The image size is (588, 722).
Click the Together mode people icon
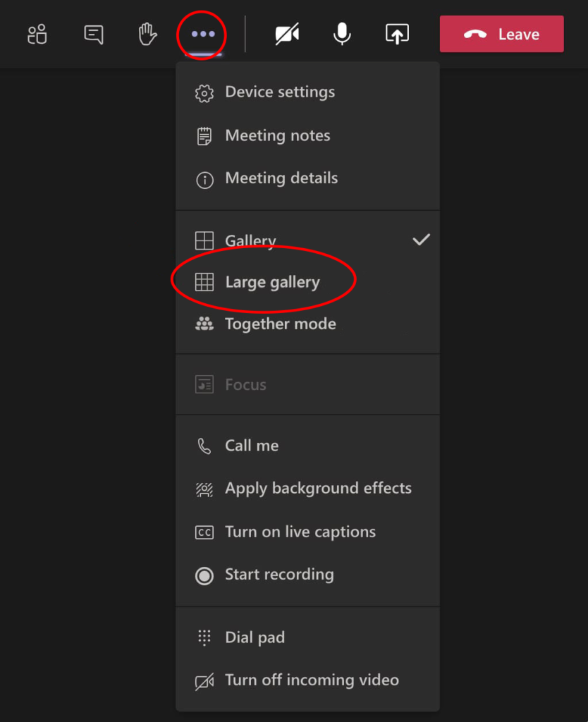[x=204, y=324]
